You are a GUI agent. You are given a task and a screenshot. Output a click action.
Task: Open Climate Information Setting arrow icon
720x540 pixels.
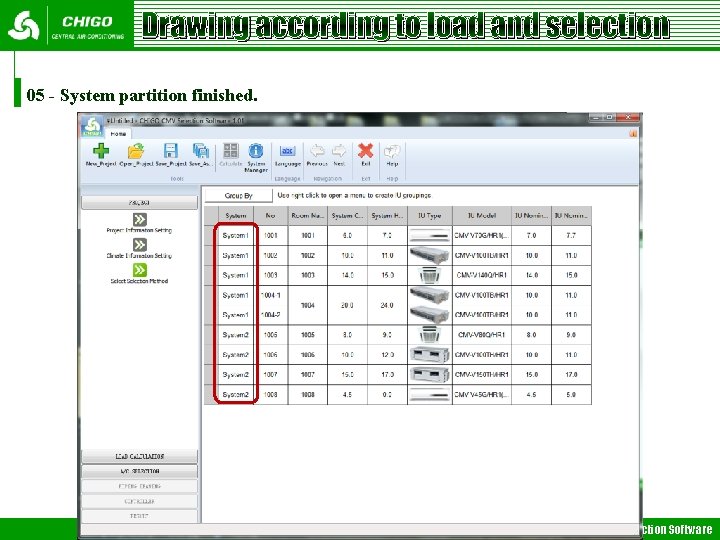click(x=140, y=245)
